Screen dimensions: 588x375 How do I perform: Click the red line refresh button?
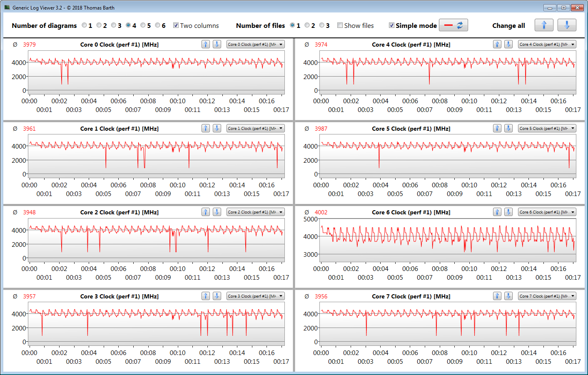(x=453, y=25)
